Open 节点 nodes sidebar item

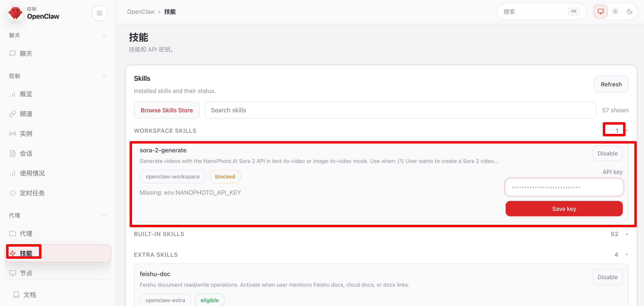26,273
